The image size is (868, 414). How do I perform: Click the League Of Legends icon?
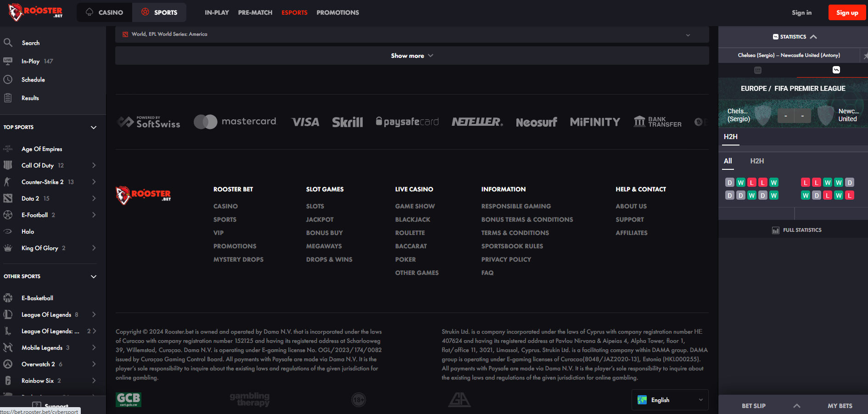[x=8, y=314]
